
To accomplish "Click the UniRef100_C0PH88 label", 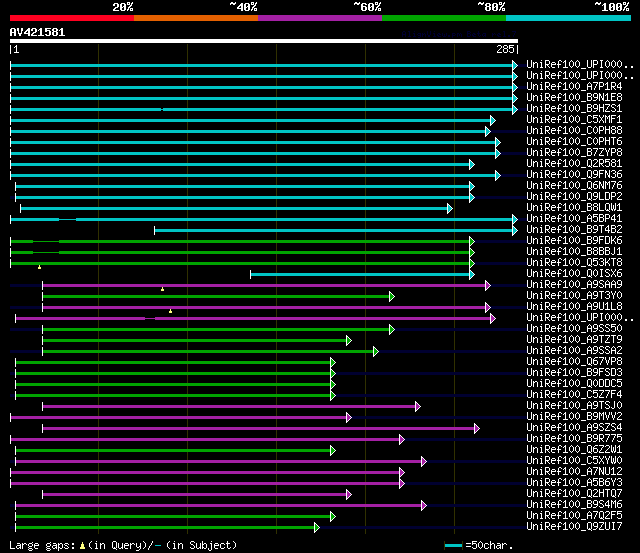I will click(574, 131).
